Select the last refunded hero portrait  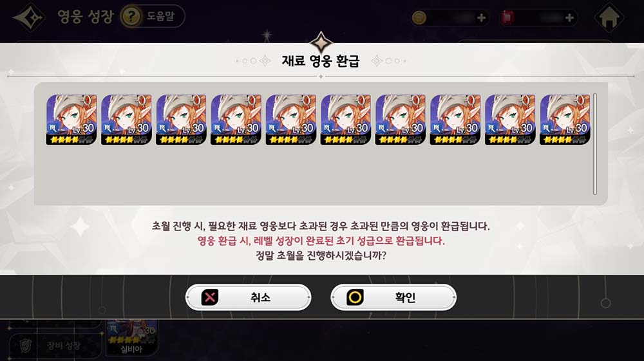(x=565, y=120)
